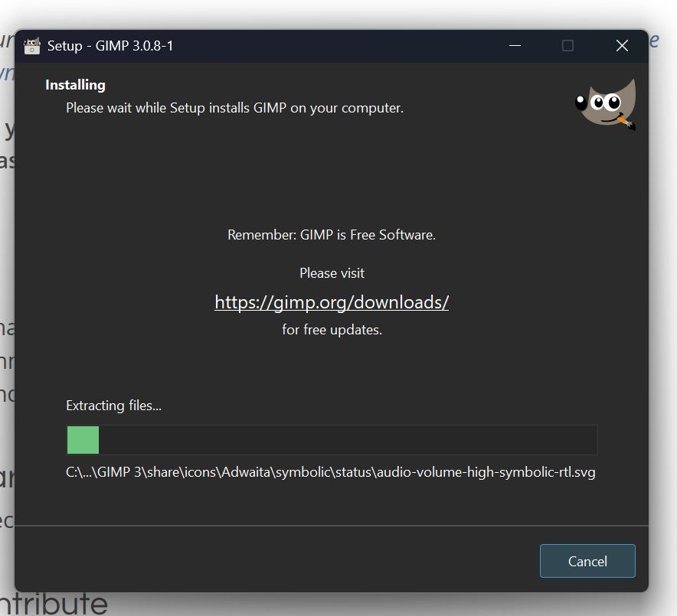The height and width of the screenshot is (616, 677).
Task: Click the green progress bar fill
Action: coord(83,440)
